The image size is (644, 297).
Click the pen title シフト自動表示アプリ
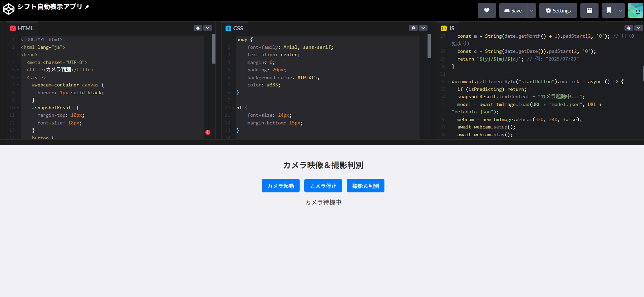(x=50, y=7)
